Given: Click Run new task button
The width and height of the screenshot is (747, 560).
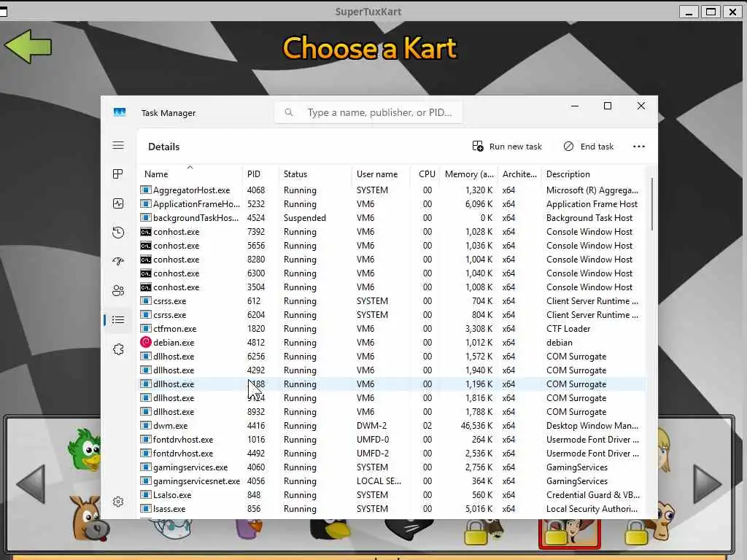Looking at the screenshot, I should click(507, 147).
